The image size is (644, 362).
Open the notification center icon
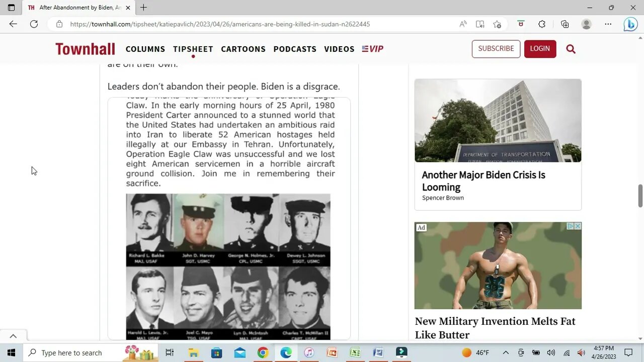pos(628,352)
